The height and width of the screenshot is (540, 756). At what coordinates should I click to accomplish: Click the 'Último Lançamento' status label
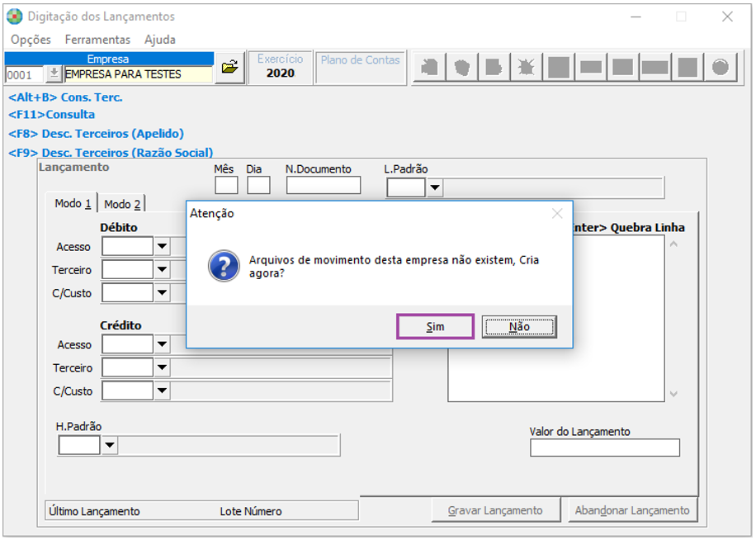(94, 512)
